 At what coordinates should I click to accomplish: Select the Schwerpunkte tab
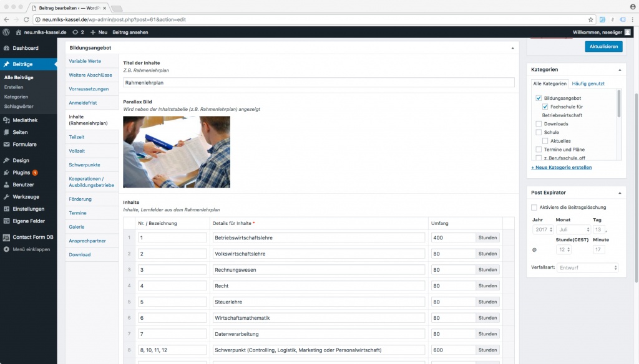(84, 165)
